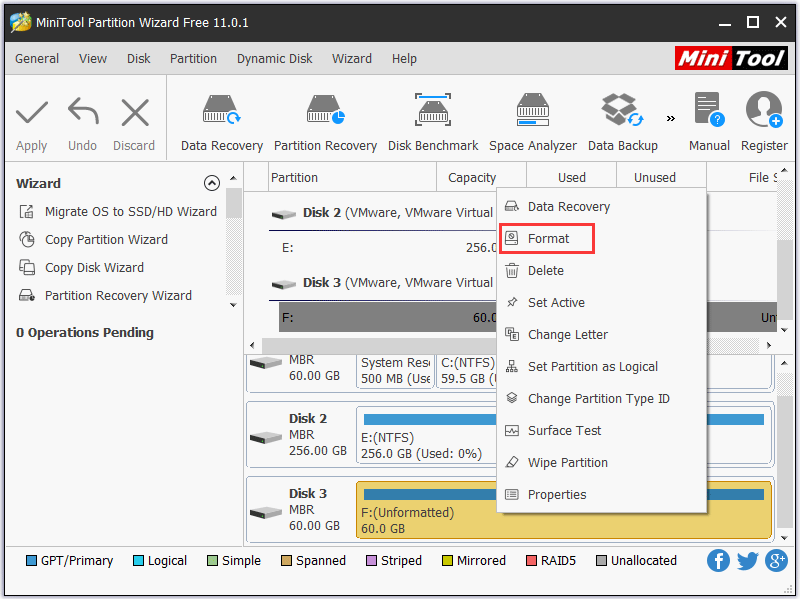Click RAID5 legend color swatch
The width and height of the screenshot is (800, 599).
[x=531, y=561]
